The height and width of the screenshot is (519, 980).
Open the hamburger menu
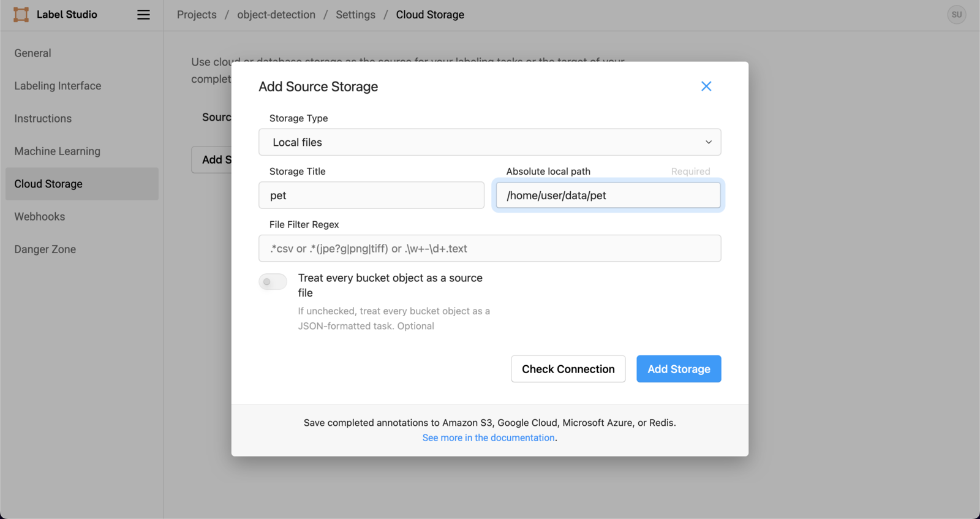pos(143,15)
